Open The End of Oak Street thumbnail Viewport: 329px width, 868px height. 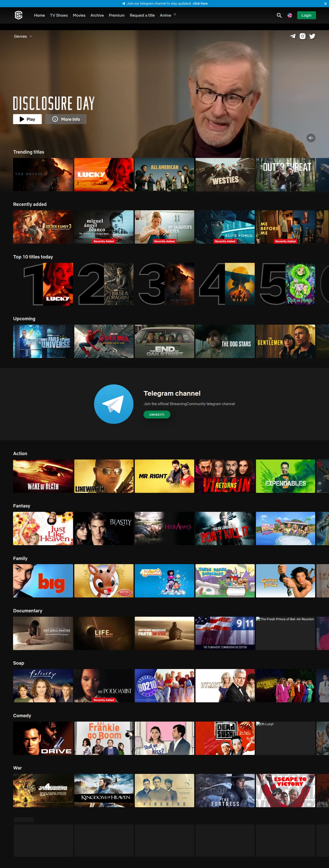[164, 341]
